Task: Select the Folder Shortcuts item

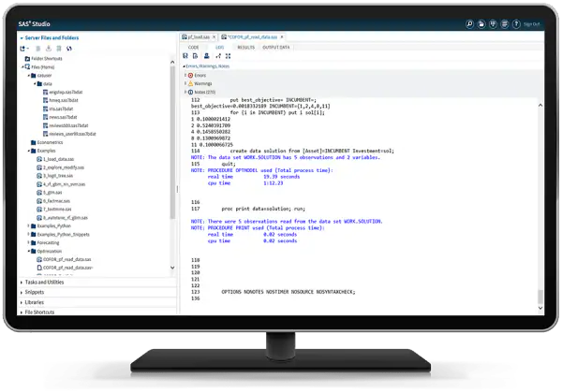Action: point(43,58)
